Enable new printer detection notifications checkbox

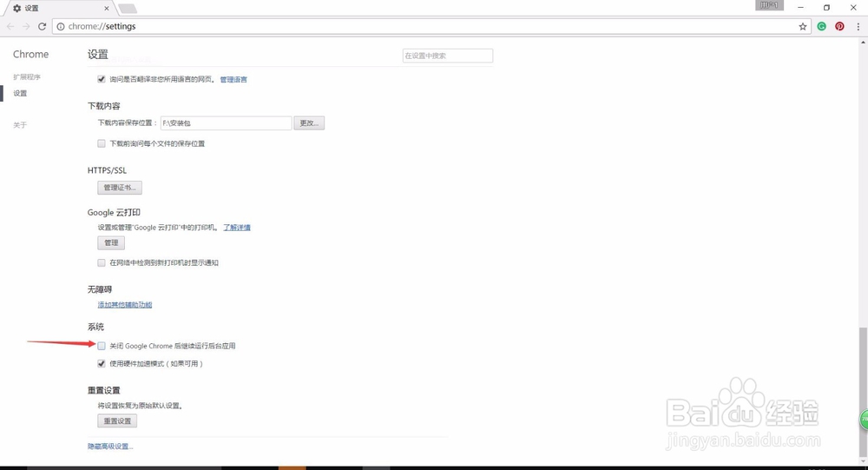(102, 262)
